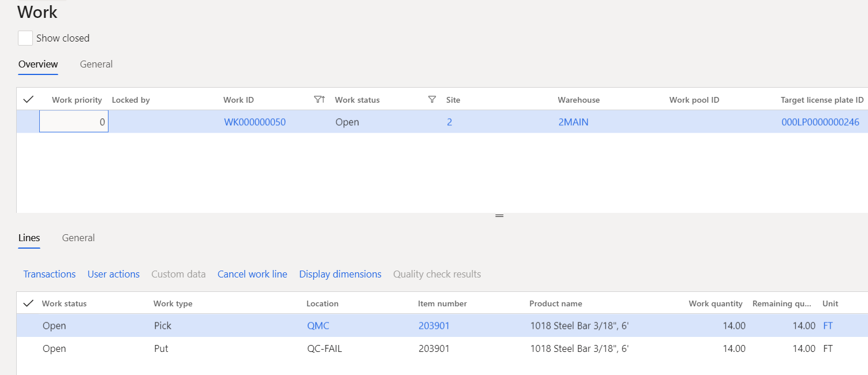Open Transactions for the work line
This screenshot has width=868, height=375.
point(50,274)
